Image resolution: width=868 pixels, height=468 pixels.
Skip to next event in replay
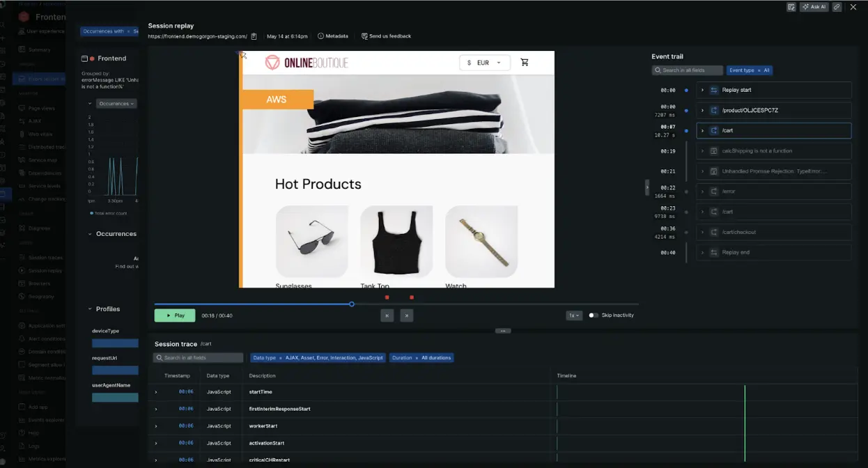pos(407,315)
